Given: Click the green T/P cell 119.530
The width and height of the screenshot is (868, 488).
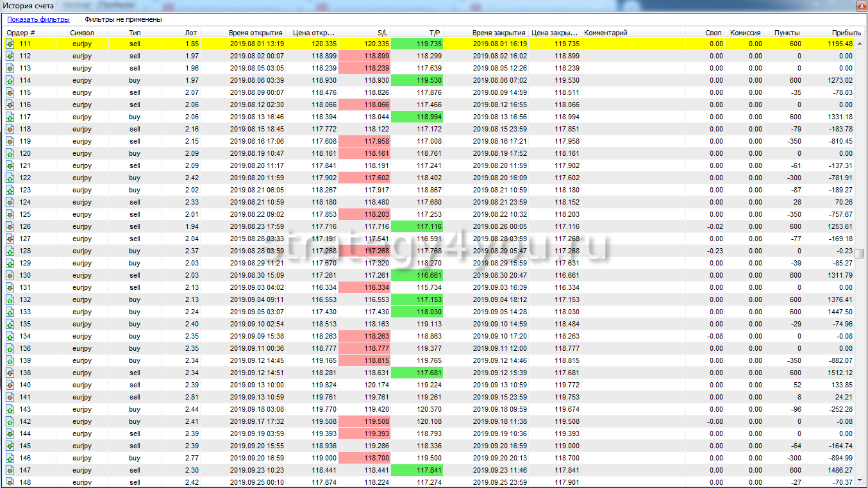Looking at the screenshot, I should (x=417, y=80).
